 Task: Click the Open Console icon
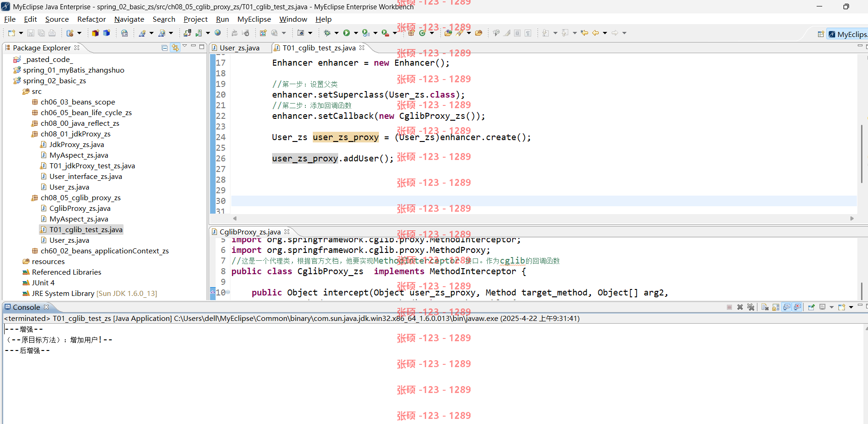click(x=842, y=307)
